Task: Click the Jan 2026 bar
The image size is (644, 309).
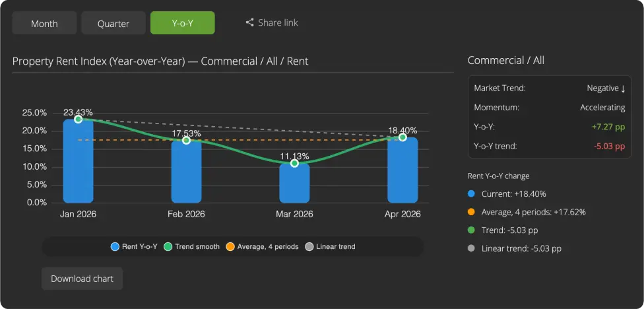Action: tap(78, 161)
